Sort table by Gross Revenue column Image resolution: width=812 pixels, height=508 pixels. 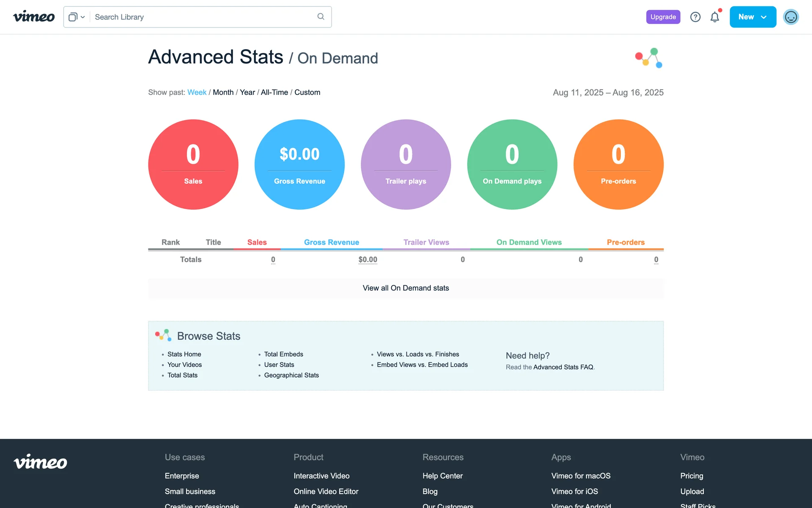click(331, 242)
